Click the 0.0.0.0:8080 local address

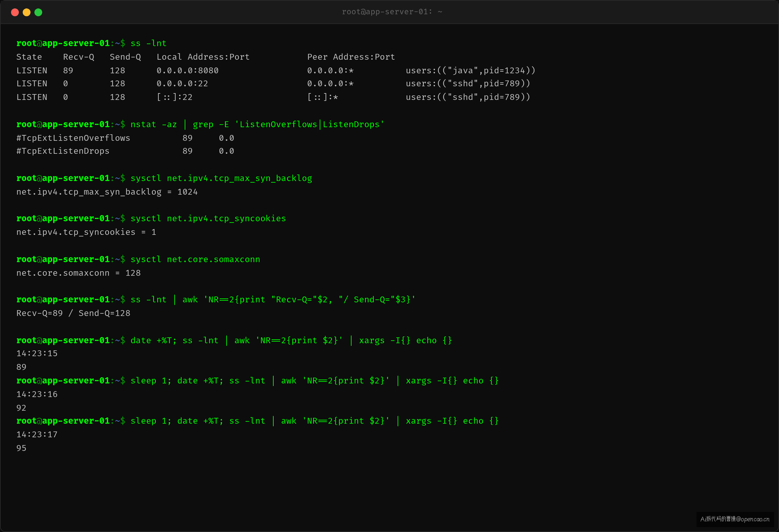tap(187, 70)
